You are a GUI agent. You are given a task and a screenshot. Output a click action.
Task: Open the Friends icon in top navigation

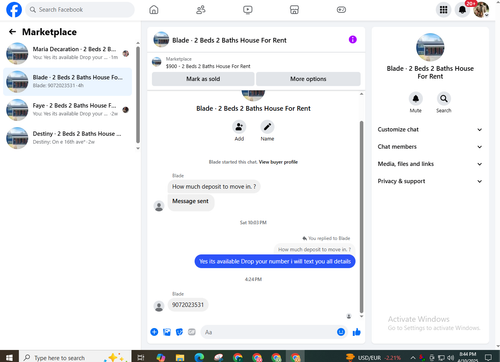(201, 10)
